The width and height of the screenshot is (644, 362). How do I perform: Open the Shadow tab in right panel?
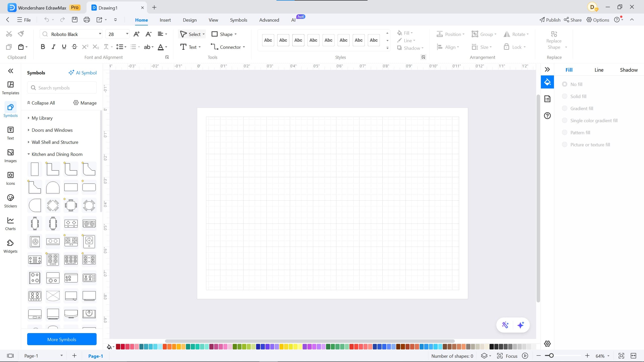(x=628, y=70)
